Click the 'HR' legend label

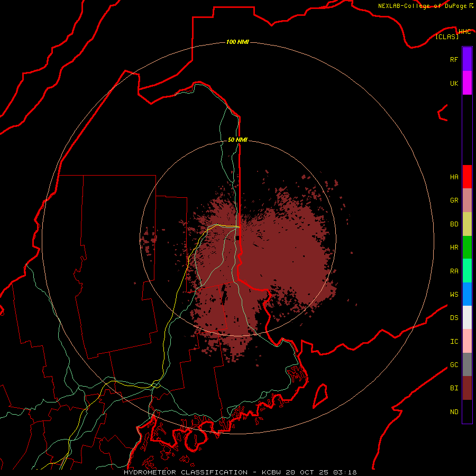[x=454, y=248]
